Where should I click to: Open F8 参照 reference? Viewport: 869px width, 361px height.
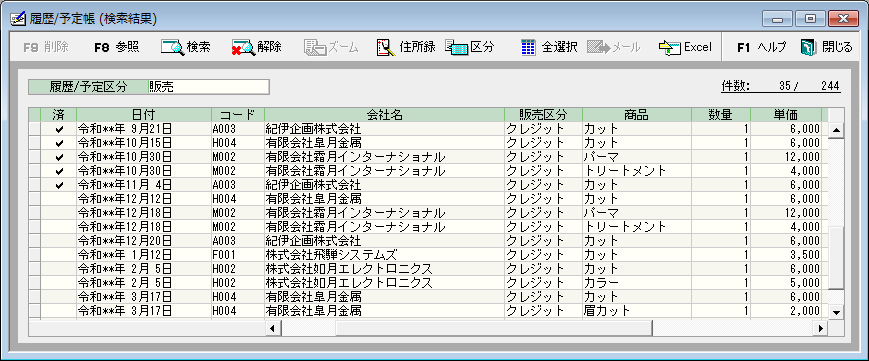116,47
